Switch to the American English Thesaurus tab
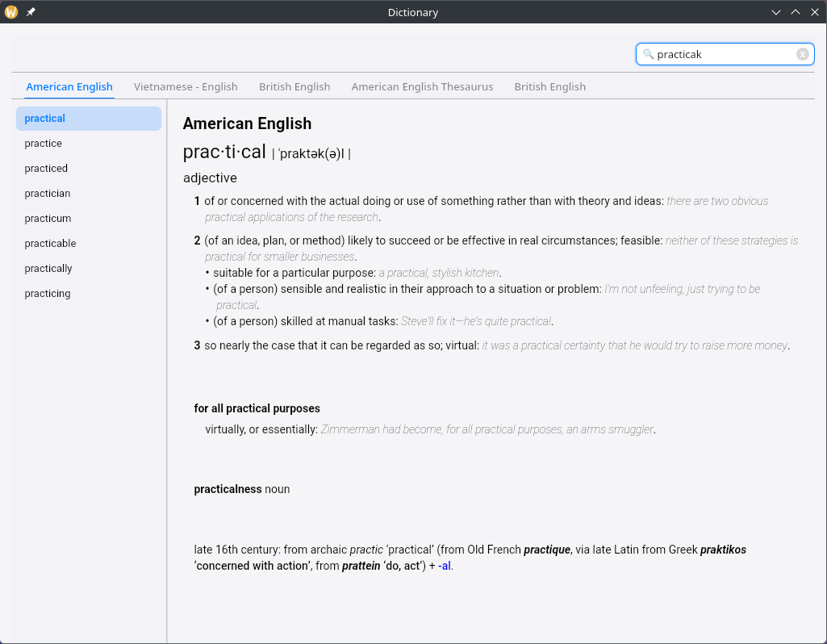The width and height of the screenshot is (827, 644). pos(422,86)
